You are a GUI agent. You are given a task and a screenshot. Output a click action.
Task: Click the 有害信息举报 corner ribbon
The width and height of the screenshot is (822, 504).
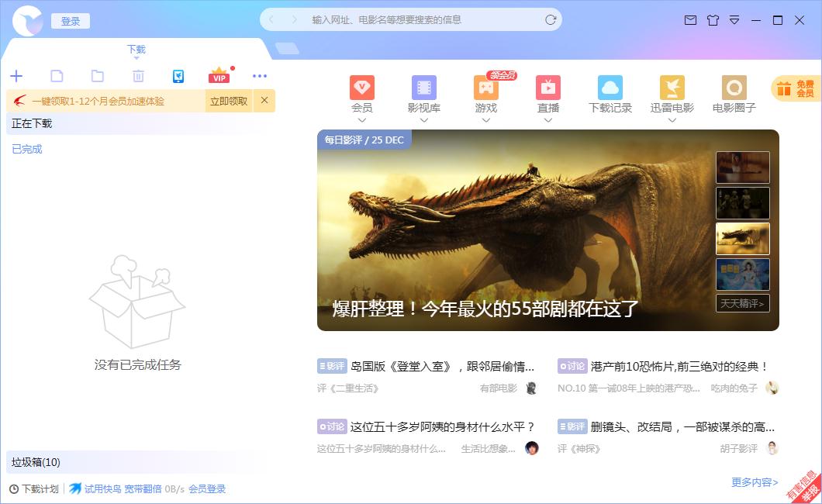pyautogui.click(x=805, y=487)
